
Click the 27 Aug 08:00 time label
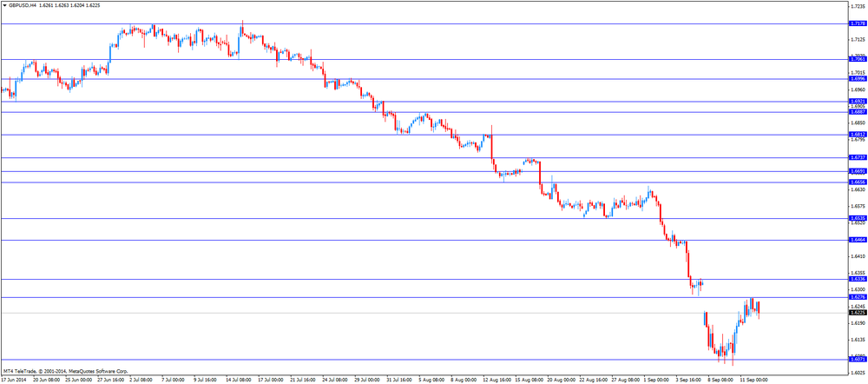[624, 381]
